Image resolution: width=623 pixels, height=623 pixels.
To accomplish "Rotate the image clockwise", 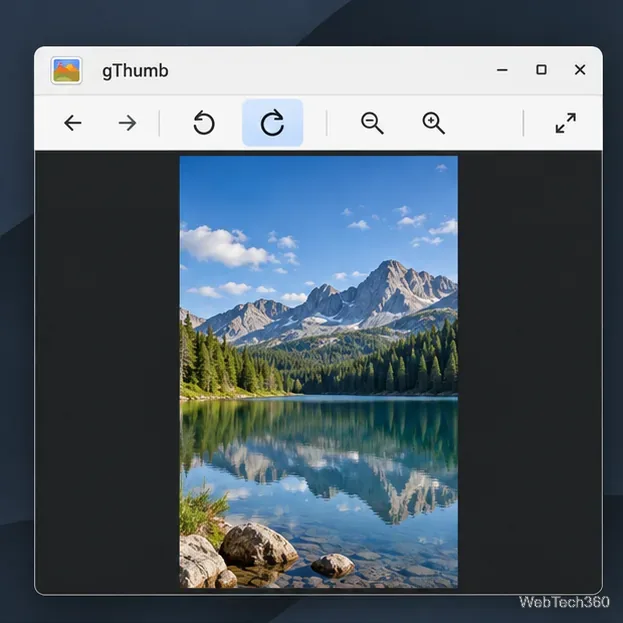I will [x=273, y=123].
